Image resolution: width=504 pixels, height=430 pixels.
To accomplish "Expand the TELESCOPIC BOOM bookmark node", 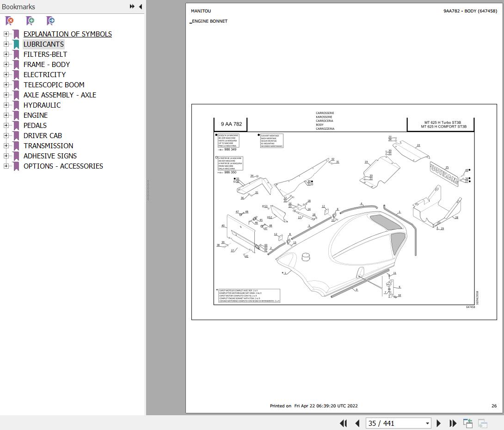I will coord(6,85).
